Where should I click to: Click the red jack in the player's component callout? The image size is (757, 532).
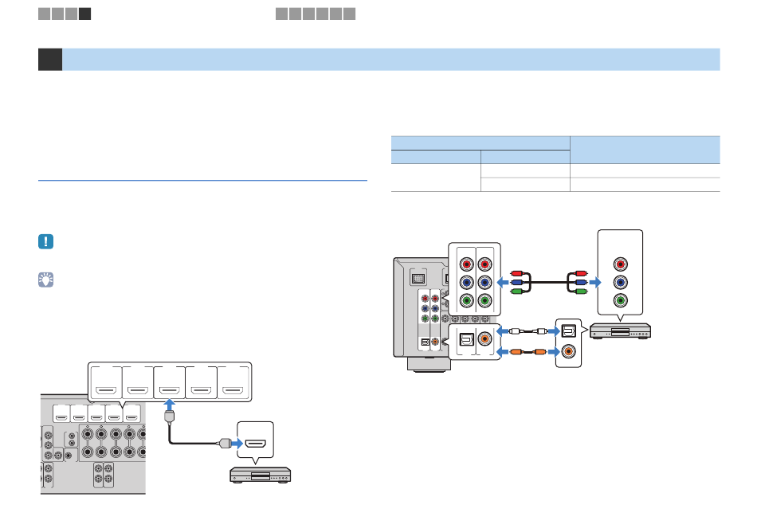621,264
